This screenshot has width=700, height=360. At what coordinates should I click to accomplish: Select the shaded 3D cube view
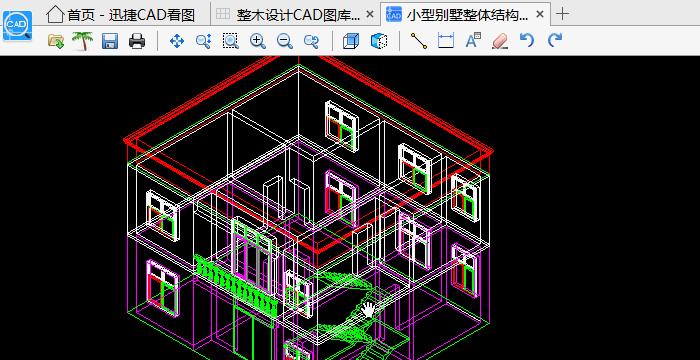378,41
